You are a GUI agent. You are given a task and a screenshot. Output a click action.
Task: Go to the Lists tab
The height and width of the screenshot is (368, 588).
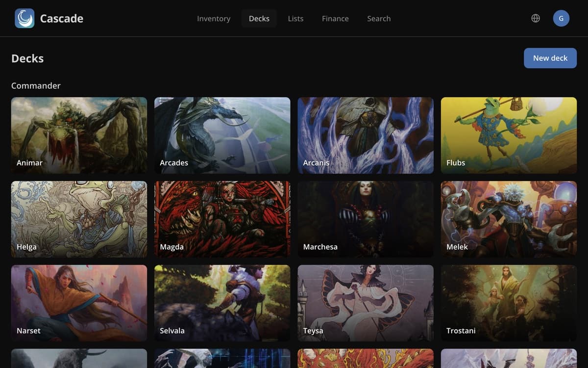click(295, 19)
